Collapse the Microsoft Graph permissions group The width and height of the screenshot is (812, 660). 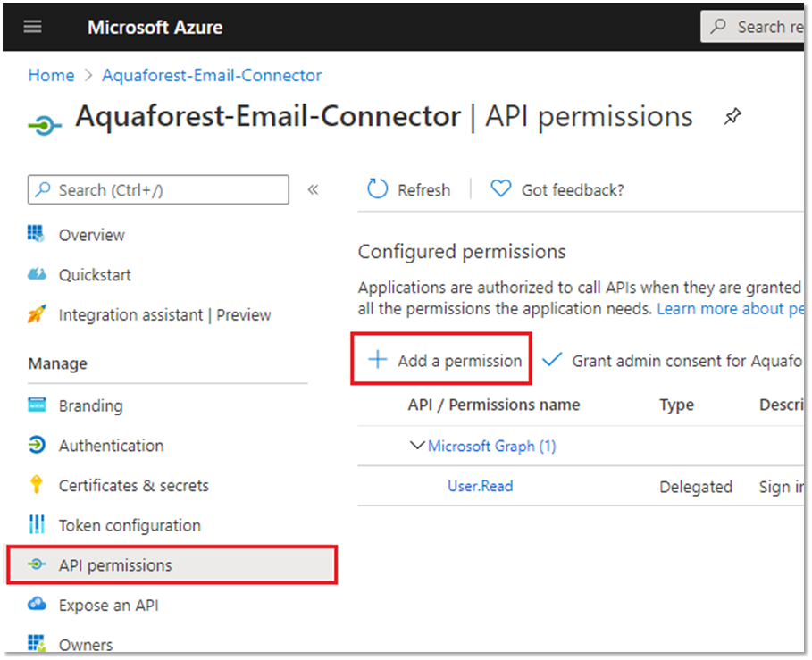416,446
